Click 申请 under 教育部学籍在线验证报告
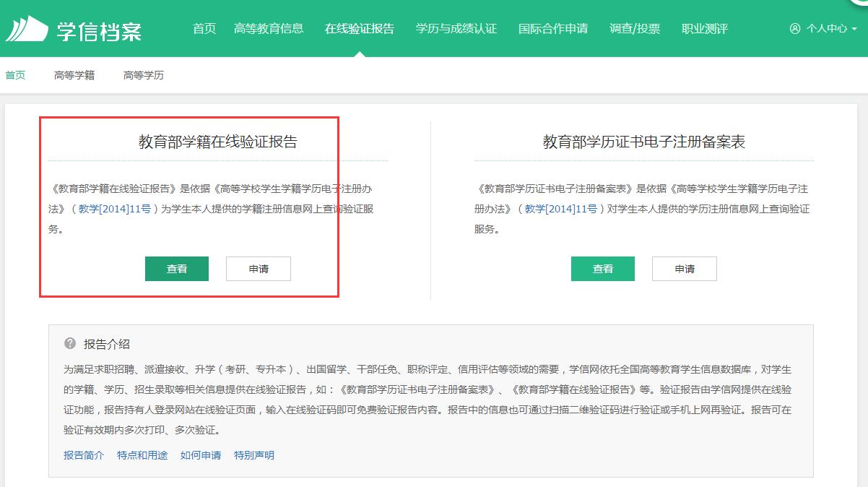This screenshot has width=868, height=487. tap(259, 269)
